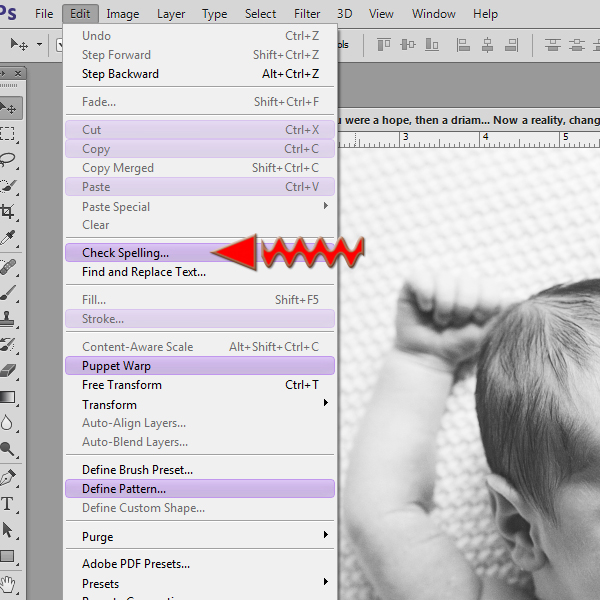Select the Crop tool
The width and height of the screenshot is (600, 600).
[x=7, y=212]
